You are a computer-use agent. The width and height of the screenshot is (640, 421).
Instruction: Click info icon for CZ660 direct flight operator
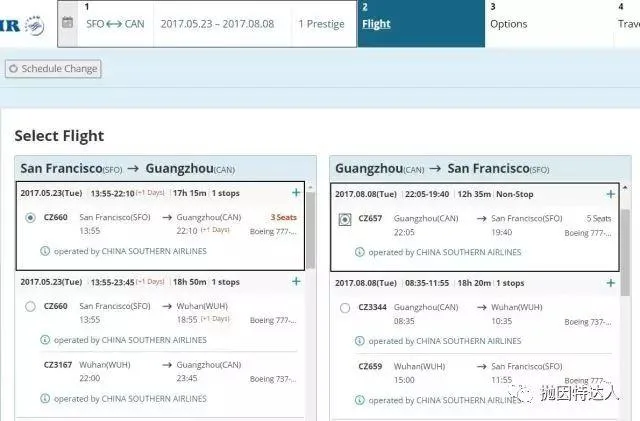pos(45,251)
